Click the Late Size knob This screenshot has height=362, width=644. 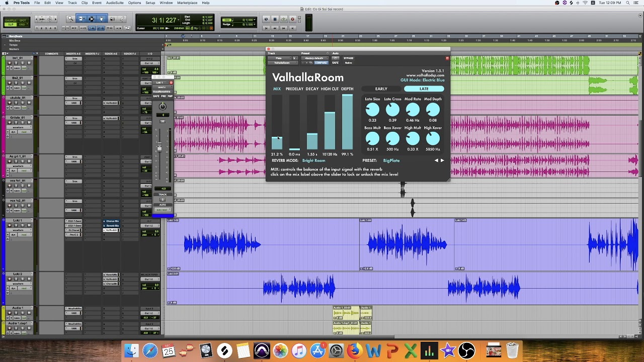coord(372,110)
